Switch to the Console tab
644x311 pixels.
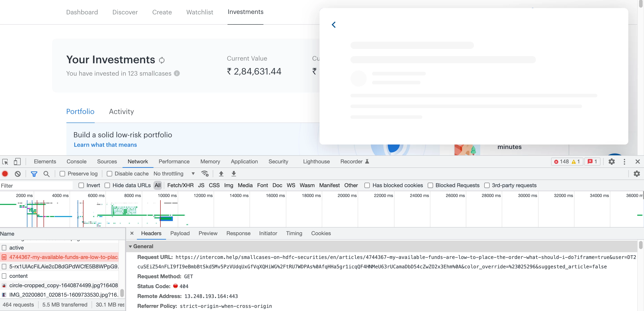(77, 162)
